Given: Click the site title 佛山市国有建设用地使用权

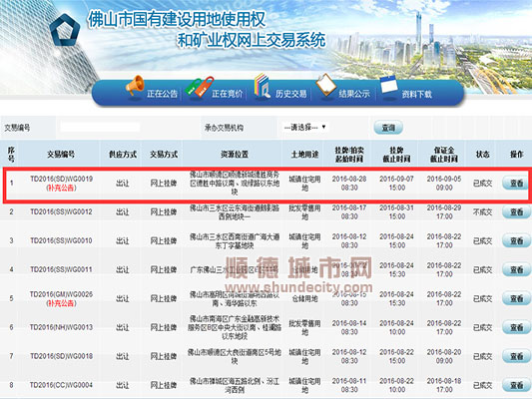Looking at the screenshot, I should click(x=177, y=19).
